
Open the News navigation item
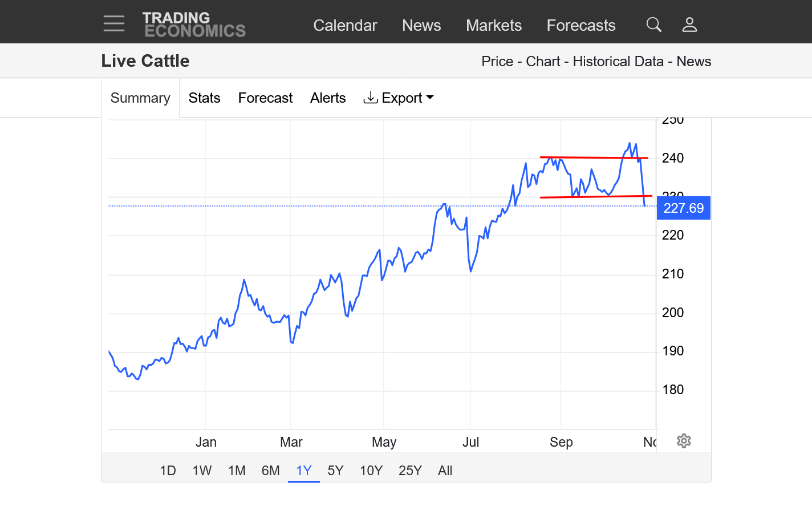pyautogui.click(x=421, y=26)
